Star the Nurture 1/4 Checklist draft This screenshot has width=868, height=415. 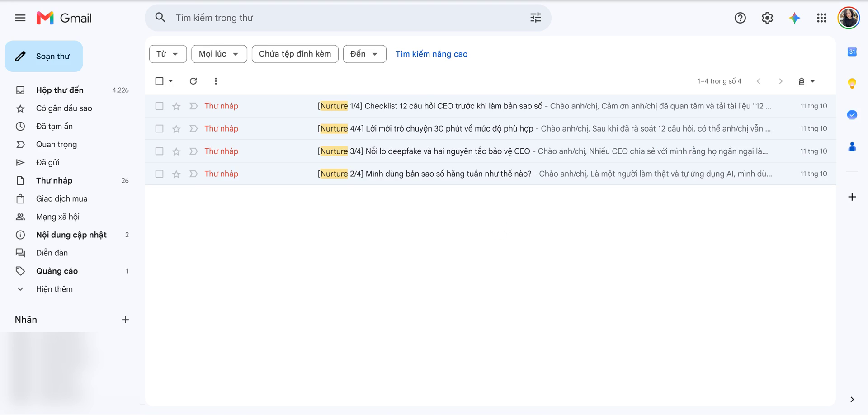[x=176, y=106]
